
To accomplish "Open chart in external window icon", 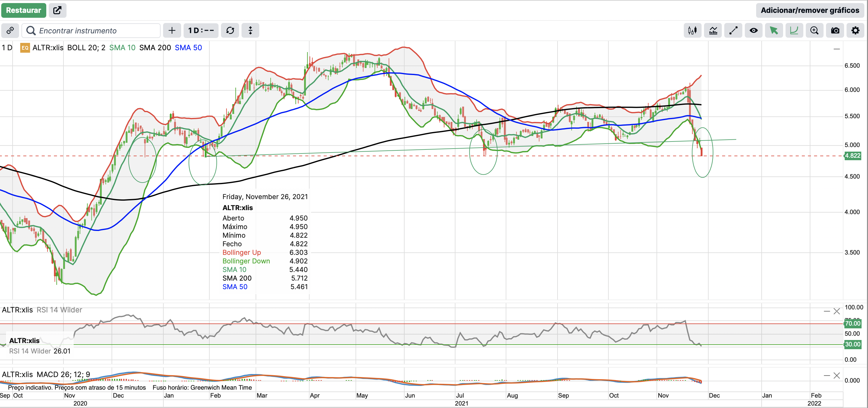I will 57,10.
